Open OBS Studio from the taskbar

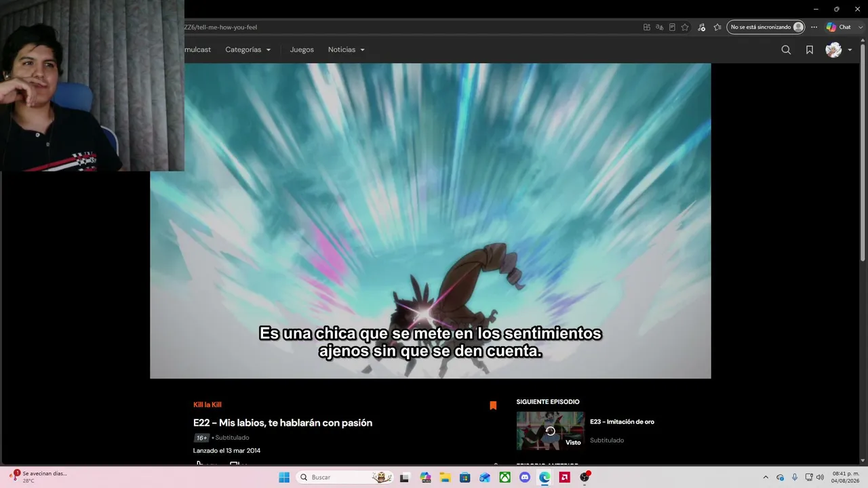pos(585,477)
